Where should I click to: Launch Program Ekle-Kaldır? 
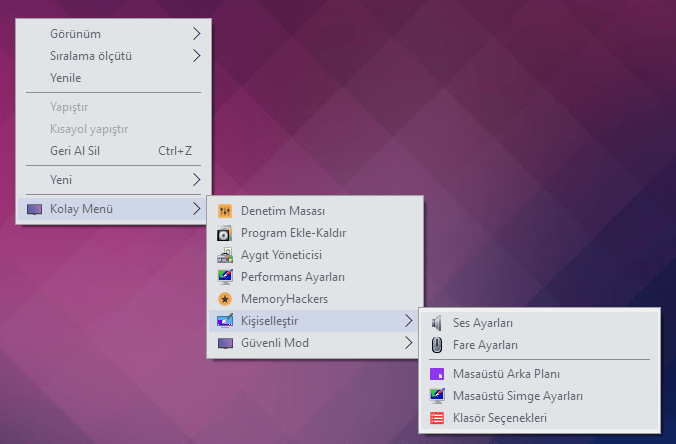(x=315, y=233)
